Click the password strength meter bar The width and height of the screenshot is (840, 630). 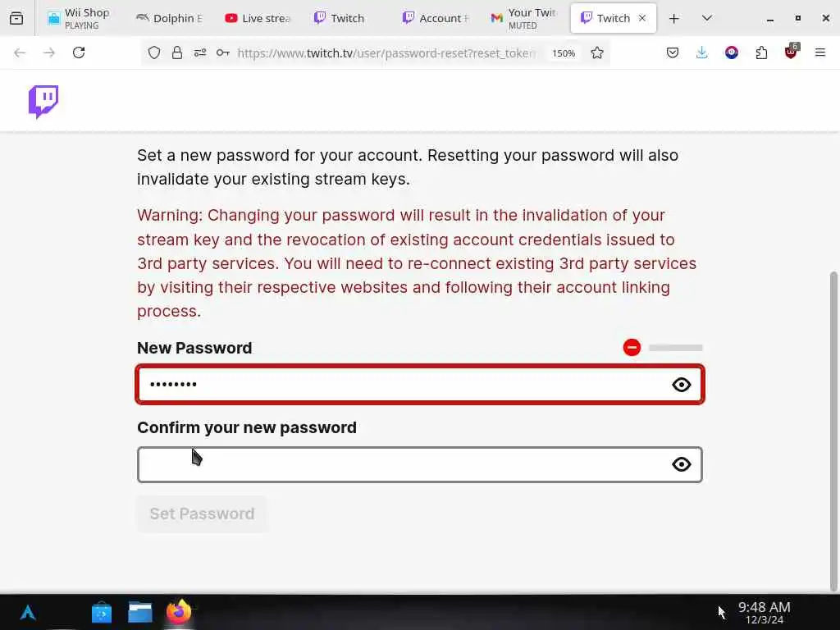coord(675,348)
